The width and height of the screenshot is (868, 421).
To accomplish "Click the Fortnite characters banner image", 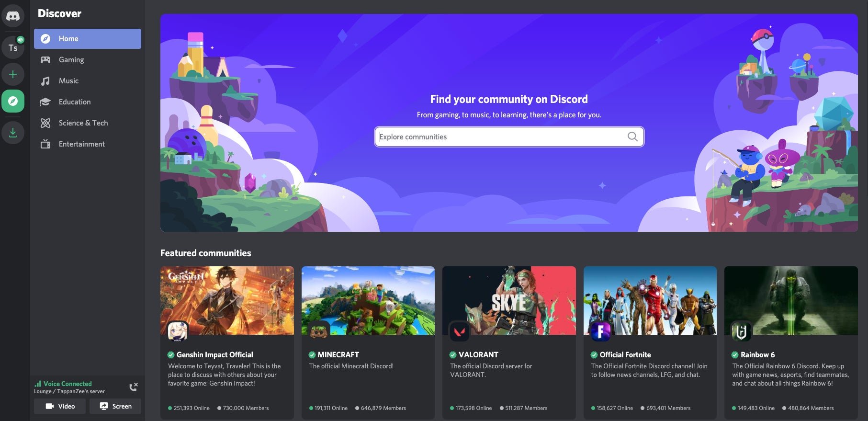I will (x=650, y=300).
